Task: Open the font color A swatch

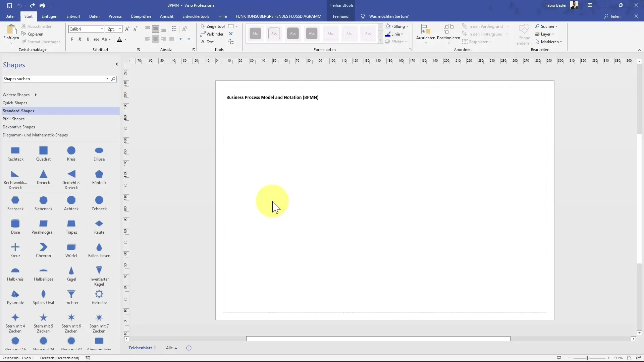Action: tap(119, 39)
